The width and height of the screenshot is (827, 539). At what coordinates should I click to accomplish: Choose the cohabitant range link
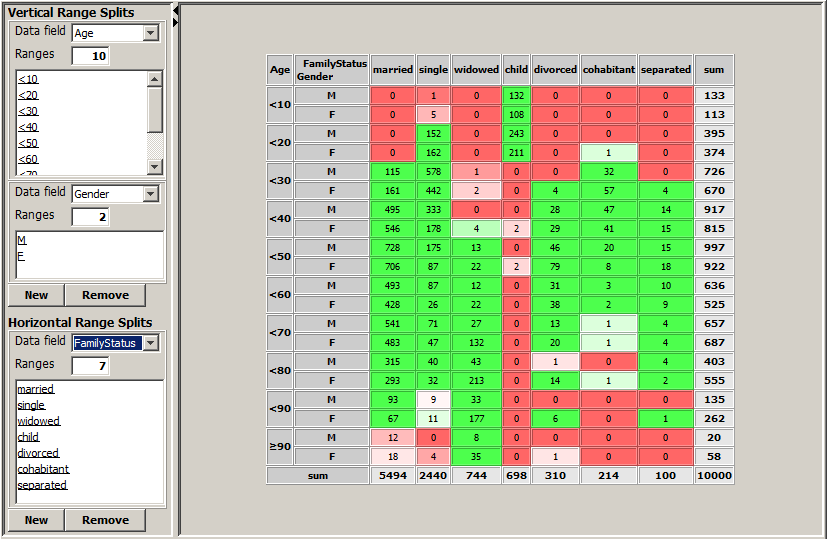[43, 469]
